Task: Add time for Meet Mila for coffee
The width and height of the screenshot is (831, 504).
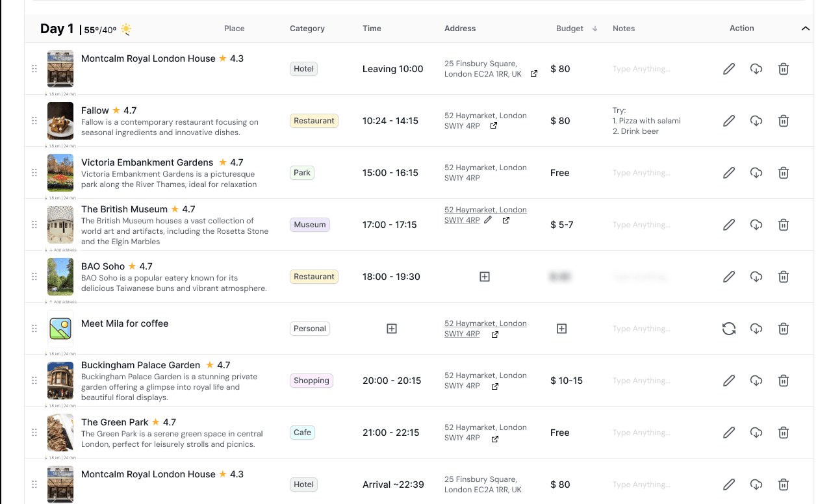Action: pos(392,329)
